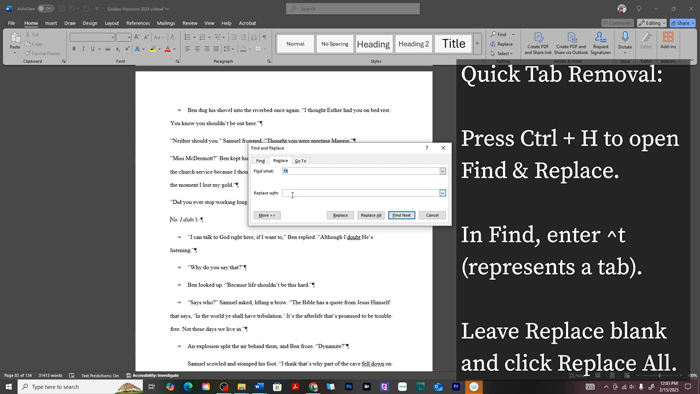Click the Share button
The height and width of the screenshot is (394, 700).
tap(682, 23)
